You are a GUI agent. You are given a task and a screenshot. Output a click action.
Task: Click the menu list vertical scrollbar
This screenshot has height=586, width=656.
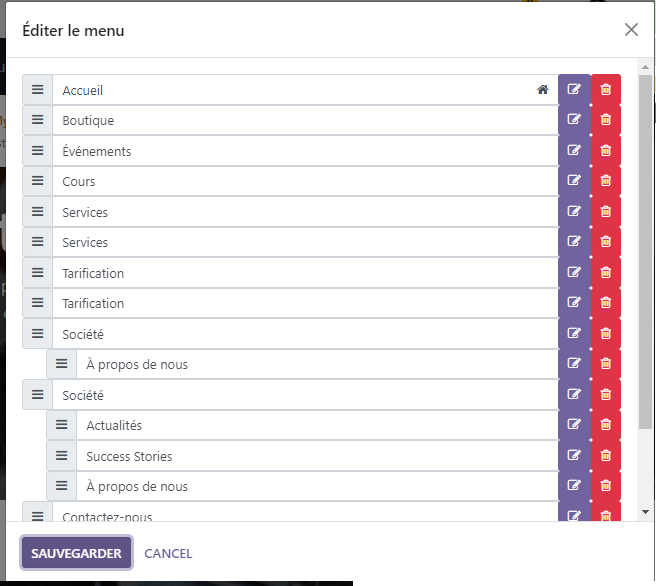[x=645, y=250]
